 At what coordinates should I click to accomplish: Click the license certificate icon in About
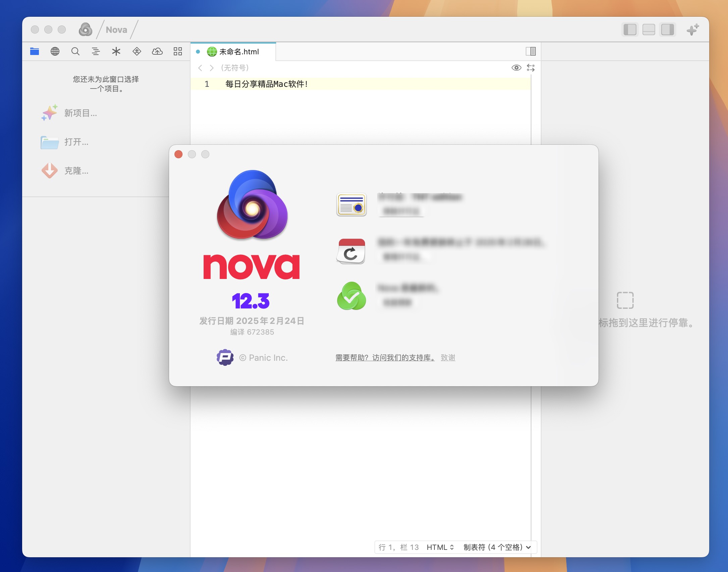352,205
